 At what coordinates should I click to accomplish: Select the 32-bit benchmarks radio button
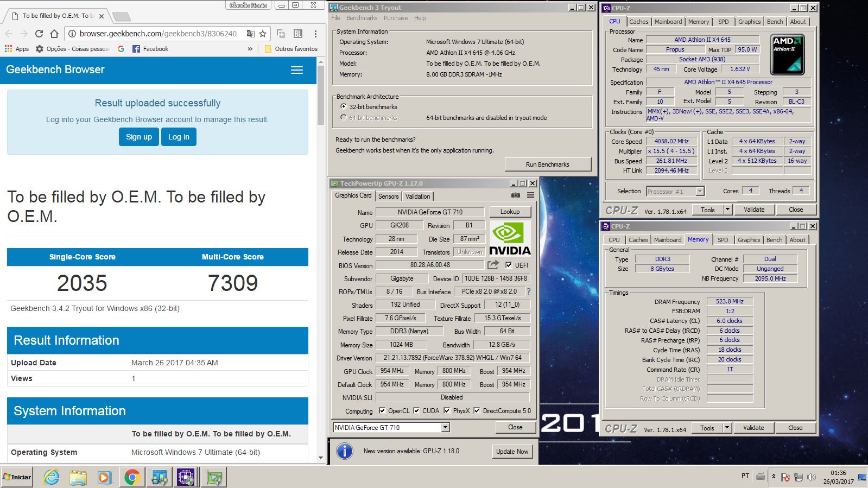343,107
